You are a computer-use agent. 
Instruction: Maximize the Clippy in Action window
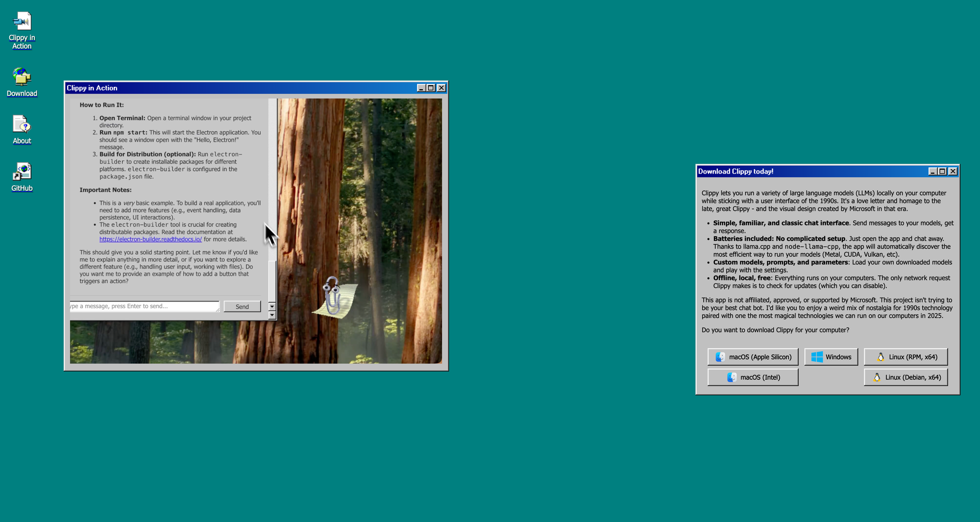tap(431, 88)
